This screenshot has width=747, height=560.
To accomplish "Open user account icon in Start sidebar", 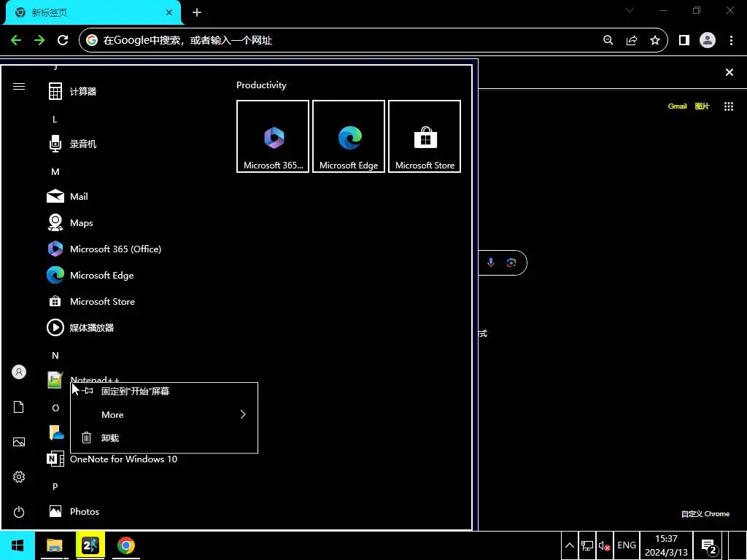I will pos(19,372).
